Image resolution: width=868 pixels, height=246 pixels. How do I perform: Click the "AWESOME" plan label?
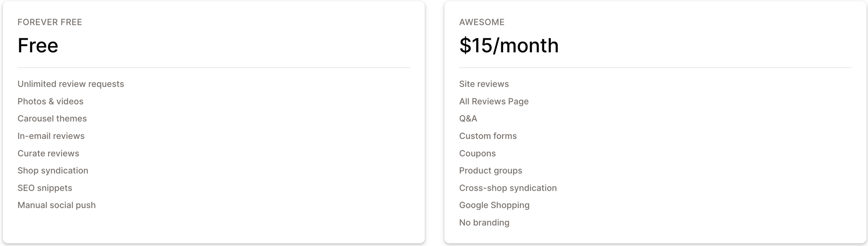(x=481, y=22)
